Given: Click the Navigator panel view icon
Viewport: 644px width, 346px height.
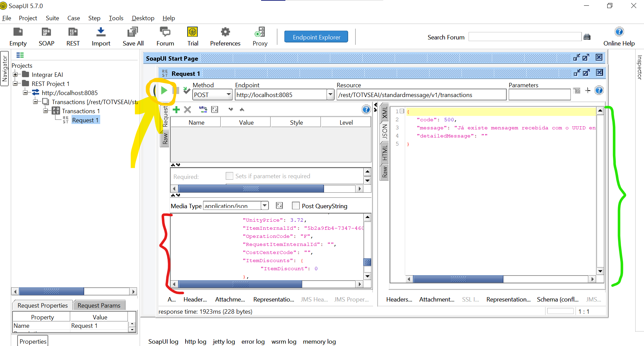Looking at the screenshot, I should [20, 55].
